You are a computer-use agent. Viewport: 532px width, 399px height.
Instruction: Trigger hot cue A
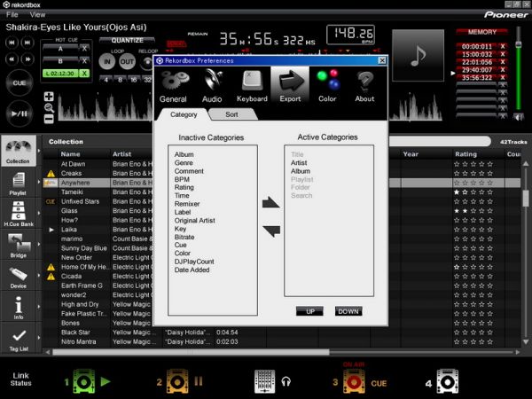click(60, 49)
